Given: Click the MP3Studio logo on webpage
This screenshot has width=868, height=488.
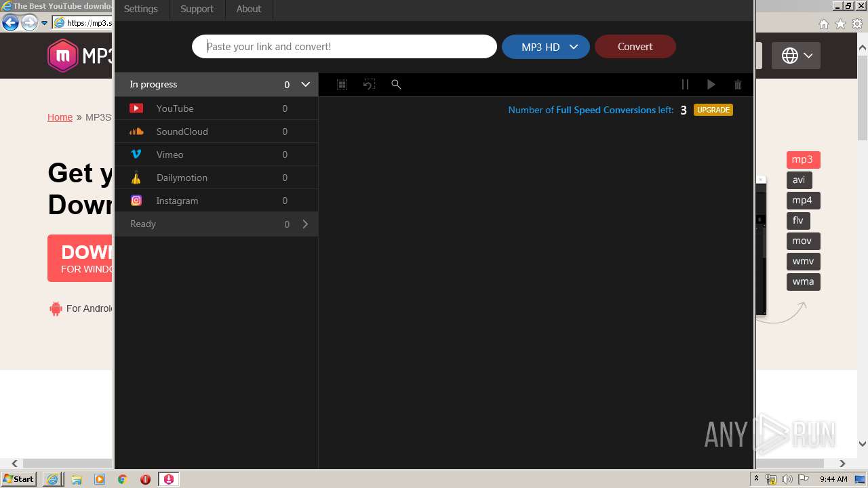Looking at the screenshot, I should (79, 56).
